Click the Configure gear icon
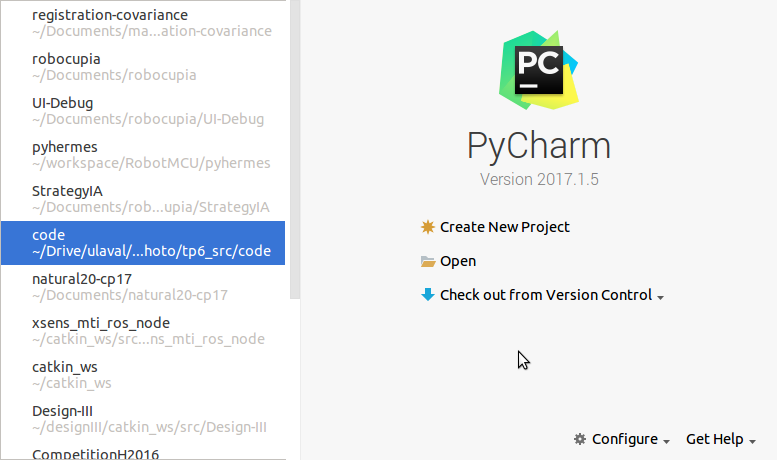 [580, 439]
